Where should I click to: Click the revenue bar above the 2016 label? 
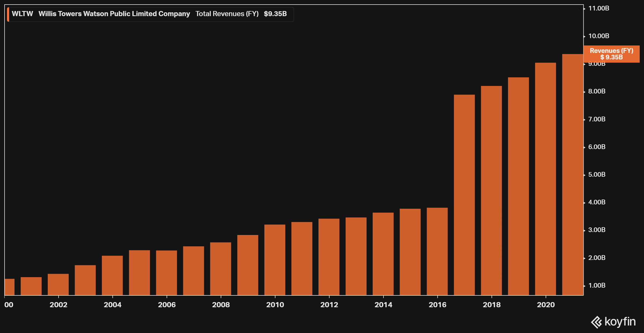437,251
